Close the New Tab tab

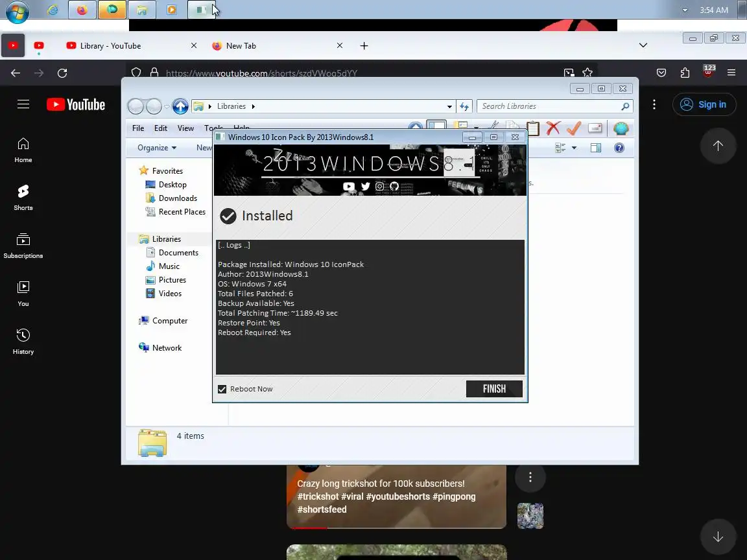coord(340,45)
